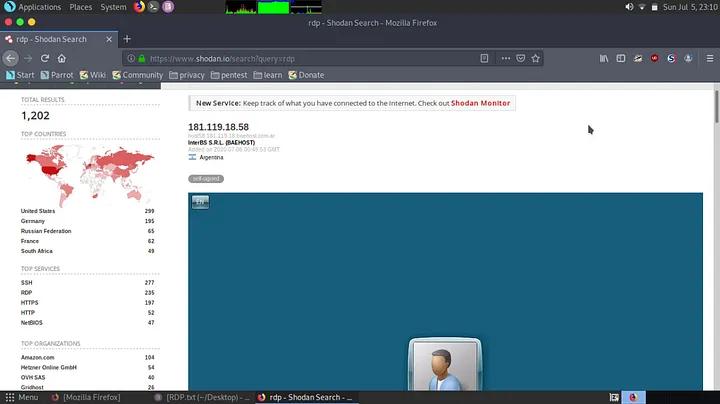Open site information icon in address bar
Viewport: 720px width, 404px height.
tap(131, 58)
